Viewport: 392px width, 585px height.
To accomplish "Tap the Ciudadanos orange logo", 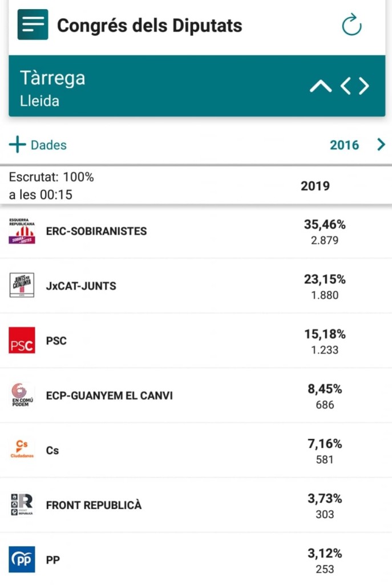I will point(22,450).
